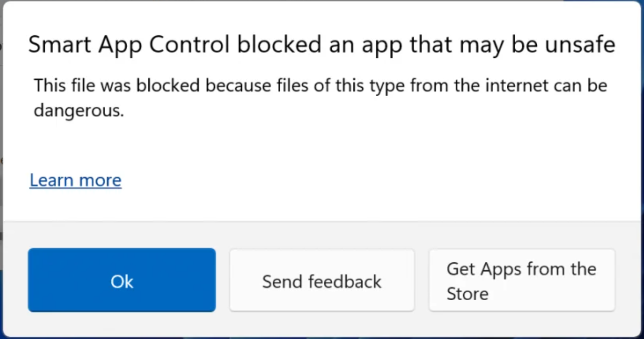The image size is (644, 339).
Task: Open help using the underlined Learn more text
Action: (75, 180)
